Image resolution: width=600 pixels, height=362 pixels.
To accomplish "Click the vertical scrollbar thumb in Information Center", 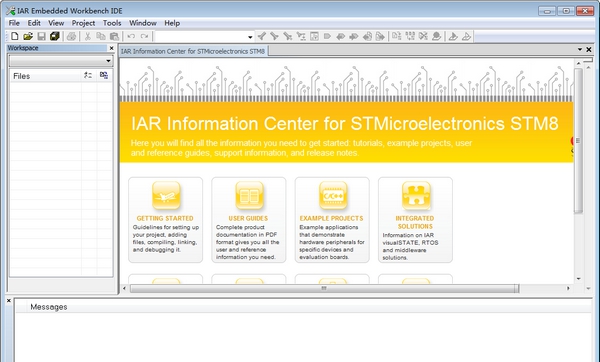I will 578,140.
